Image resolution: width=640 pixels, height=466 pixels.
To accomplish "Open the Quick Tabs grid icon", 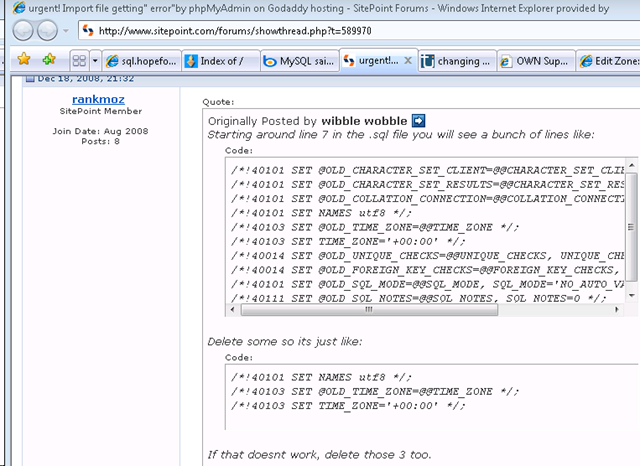I will pos(79,61).
